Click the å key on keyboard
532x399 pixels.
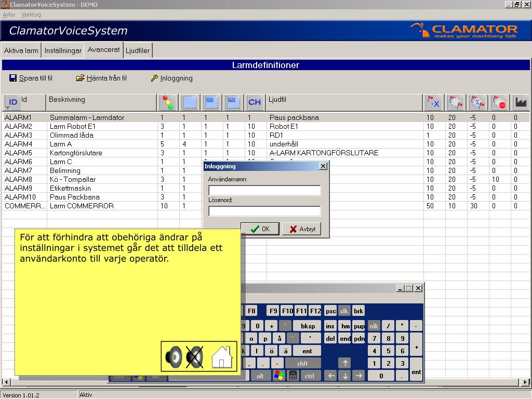click(x=279, y=338)
